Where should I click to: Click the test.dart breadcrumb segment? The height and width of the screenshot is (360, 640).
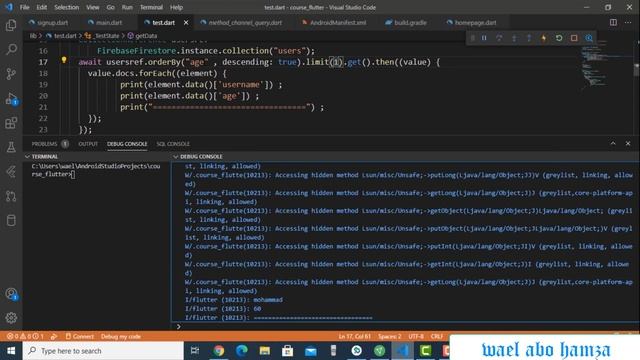click(x=61, y=36)
